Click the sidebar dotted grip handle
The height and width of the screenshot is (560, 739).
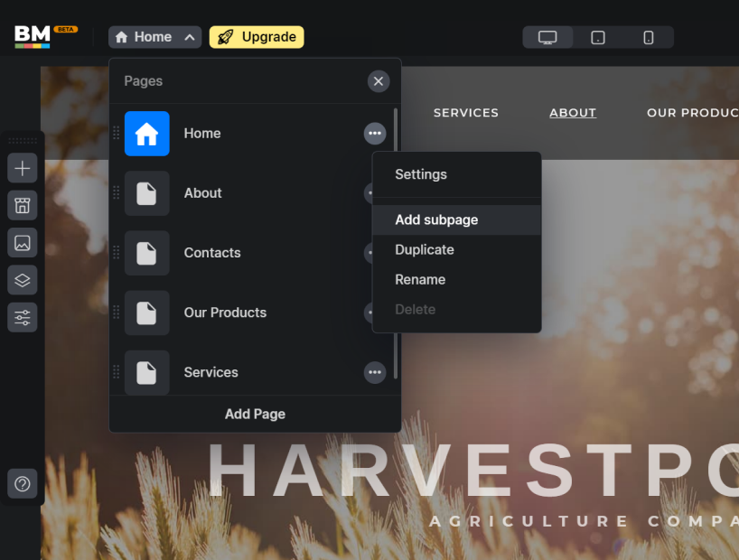pos(23,141)
